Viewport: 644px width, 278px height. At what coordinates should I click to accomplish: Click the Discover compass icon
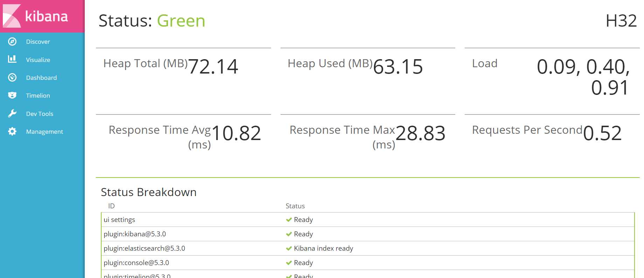(12, 42)
